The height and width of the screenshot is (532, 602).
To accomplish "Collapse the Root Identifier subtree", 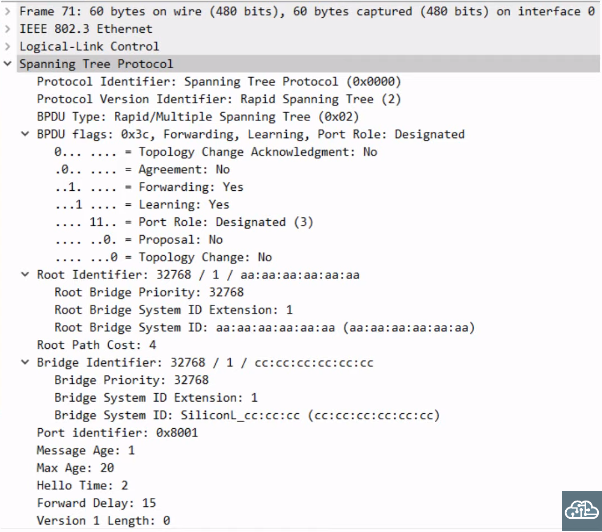I will click(26, 274).
